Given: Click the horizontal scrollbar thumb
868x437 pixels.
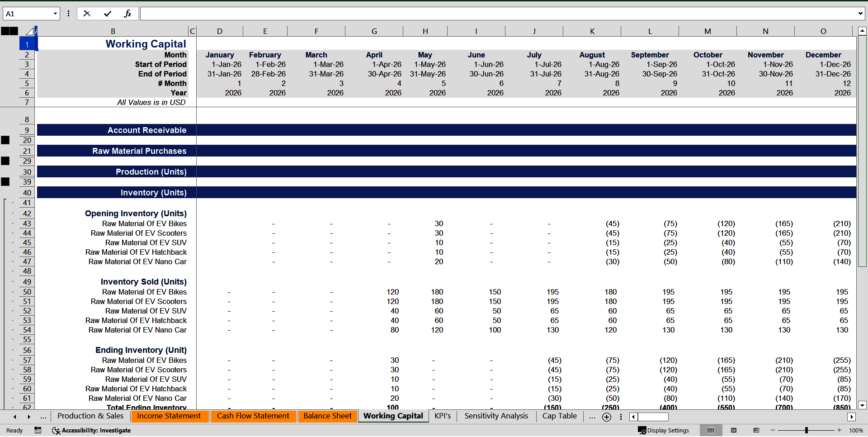Looking at the screenshot, I should pyautogui.click(x=653, y=417).
